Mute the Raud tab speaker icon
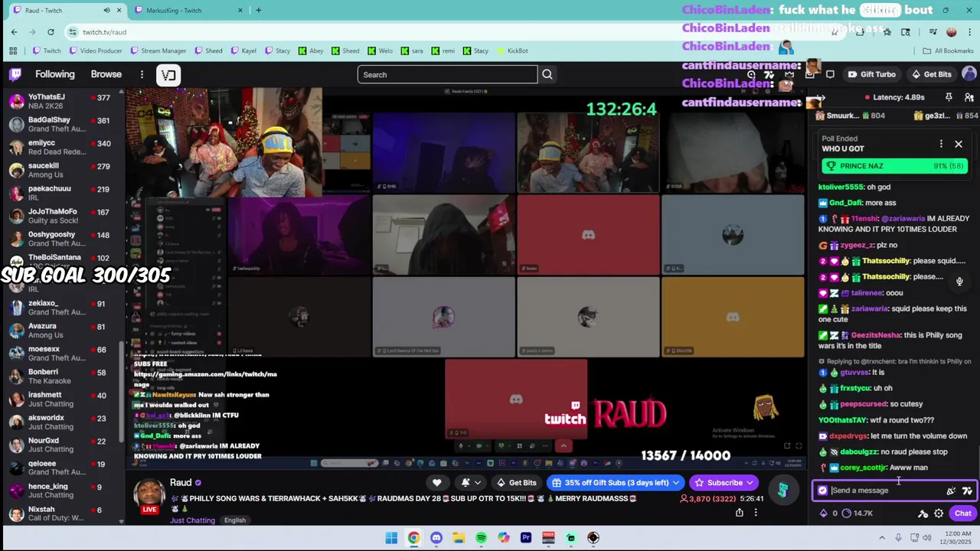The image size is (980, 551). coord(106,10)
